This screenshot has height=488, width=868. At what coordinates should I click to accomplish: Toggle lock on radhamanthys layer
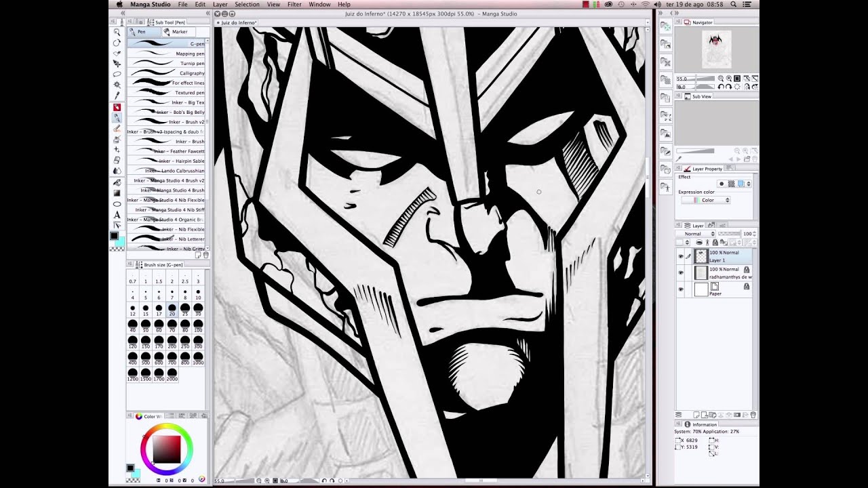click(x=747, y=269)
